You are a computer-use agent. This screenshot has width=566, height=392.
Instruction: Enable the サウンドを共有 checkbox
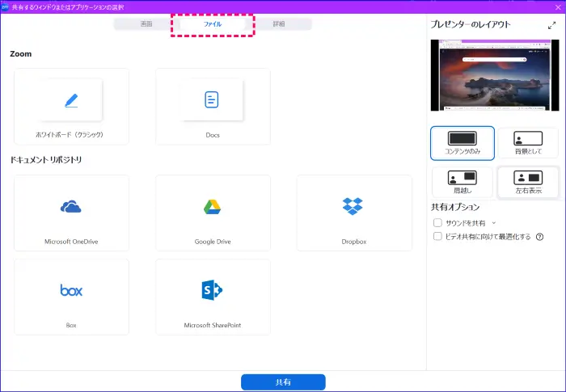437,222
